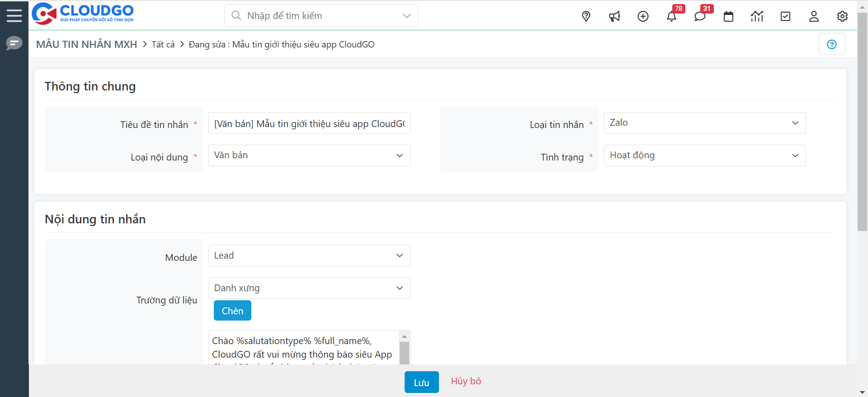This screenshot has width=868, height=397.
Task: Click the help question mark button
Action: [x=832, y=44]
